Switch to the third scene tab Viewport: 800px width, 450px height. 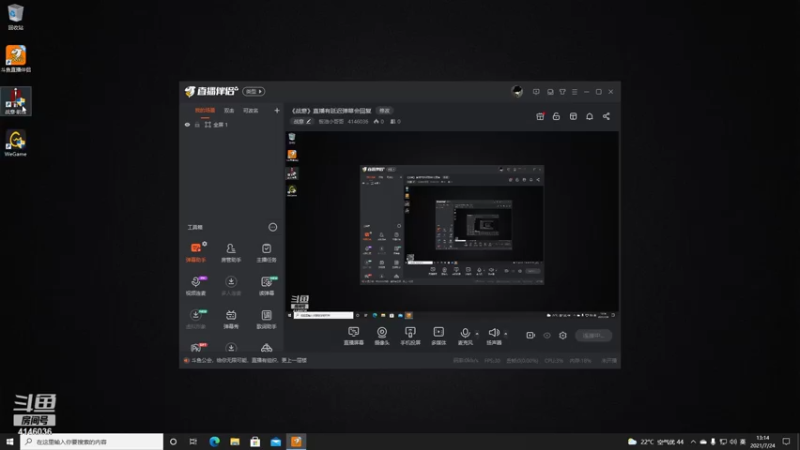click(251, 111)
